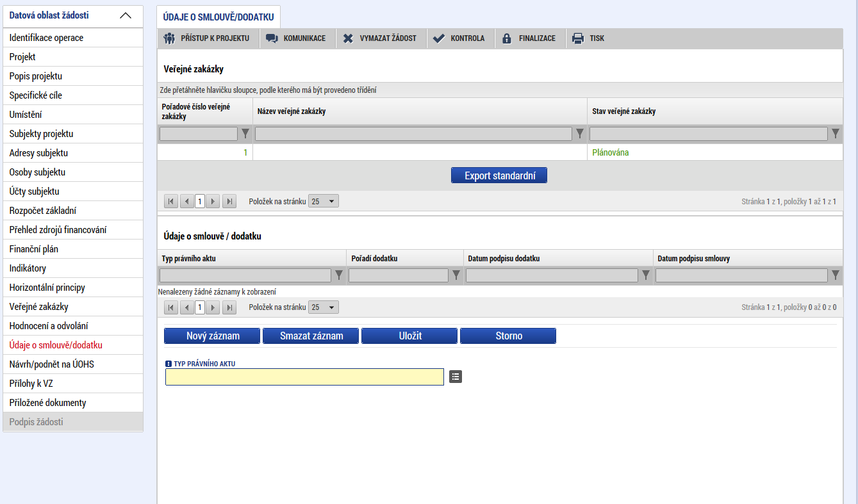Go to last page in Údaje o smlouvě pager
Viewport: 858px width, 504px height.
(229, 307)
